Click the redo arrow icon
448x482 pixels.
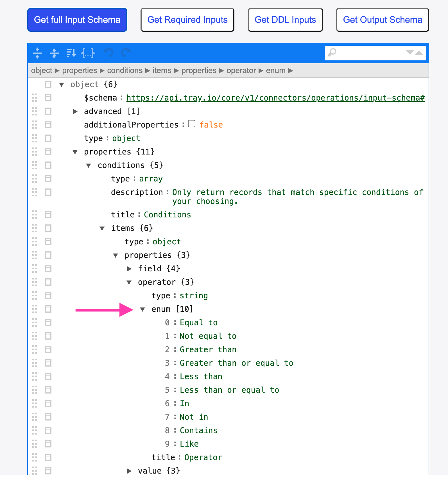click(126, 53)
